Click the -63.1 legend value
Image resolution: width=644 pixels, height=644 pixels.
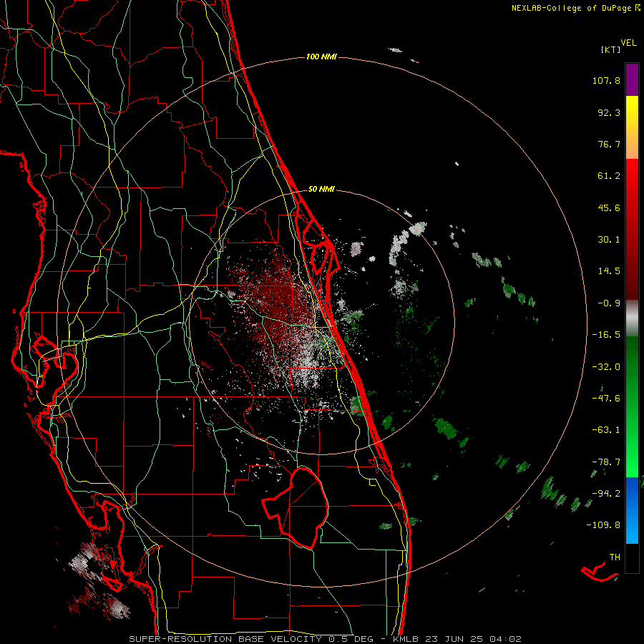pos(606,430)
